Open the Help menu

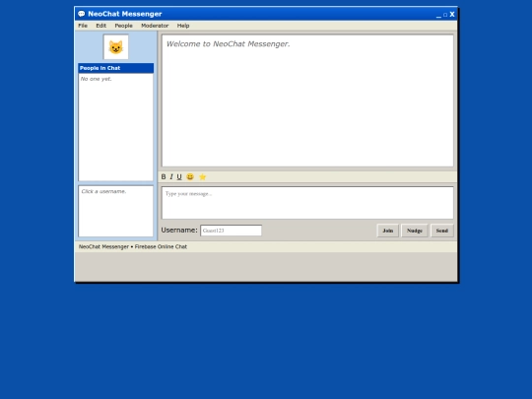183,26
